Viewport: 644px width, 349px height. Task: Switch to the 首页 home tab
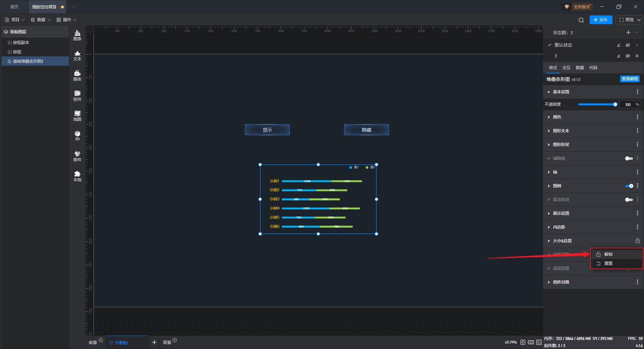14,7
